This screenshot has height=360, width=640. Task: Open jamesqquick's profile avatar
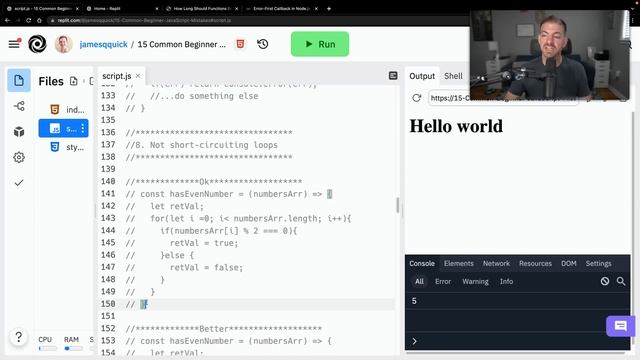pyautogui.click(x=63, y=44)
